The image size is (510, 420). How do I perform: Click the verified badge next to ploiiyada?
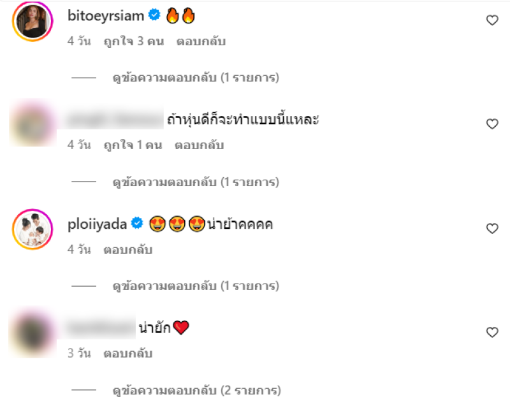tap(137, 223)
